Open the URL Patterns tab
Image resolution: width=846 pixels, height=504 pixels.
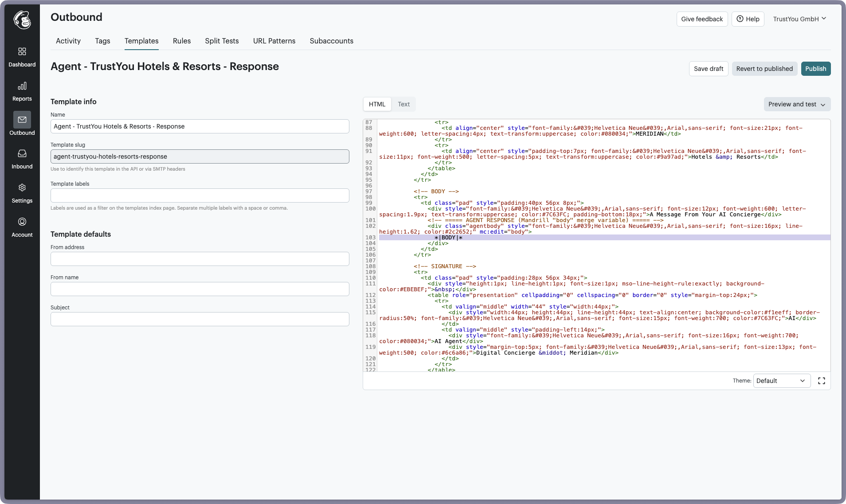coord(274,41)
